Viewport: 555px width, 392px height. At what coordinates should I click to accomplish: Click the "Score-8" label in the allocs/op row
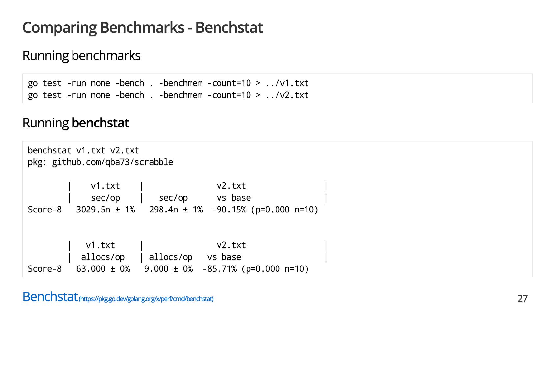44,269
